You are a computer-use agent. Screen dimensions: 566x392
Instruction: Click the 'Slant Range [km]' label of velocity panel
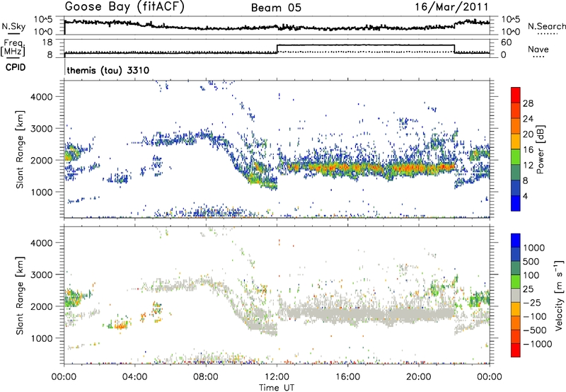click(x=20, y=296)
